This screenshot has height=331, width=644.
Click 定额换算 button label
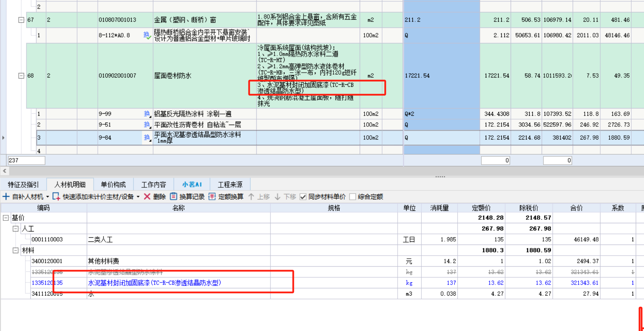pyautogui.click(x=231, y=197)
